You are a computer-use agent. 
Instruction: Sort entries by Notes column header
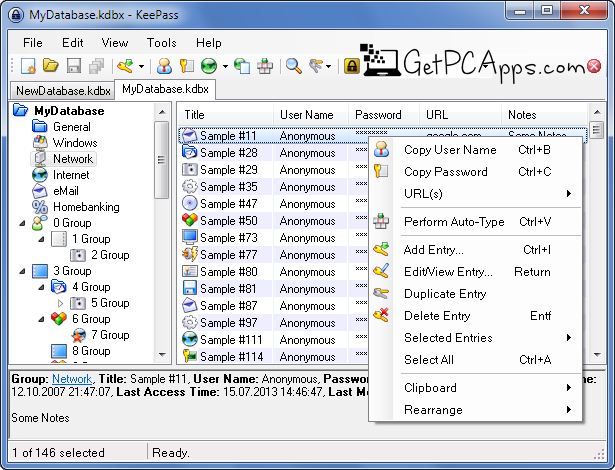pyautogui.click(x=545, y=115)
